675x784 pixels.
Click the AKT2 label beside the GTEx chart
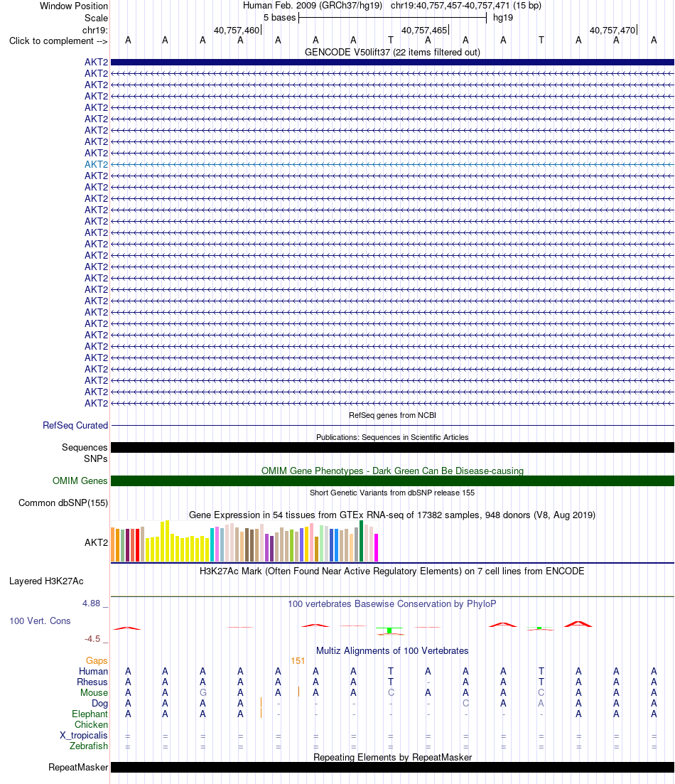96,542
